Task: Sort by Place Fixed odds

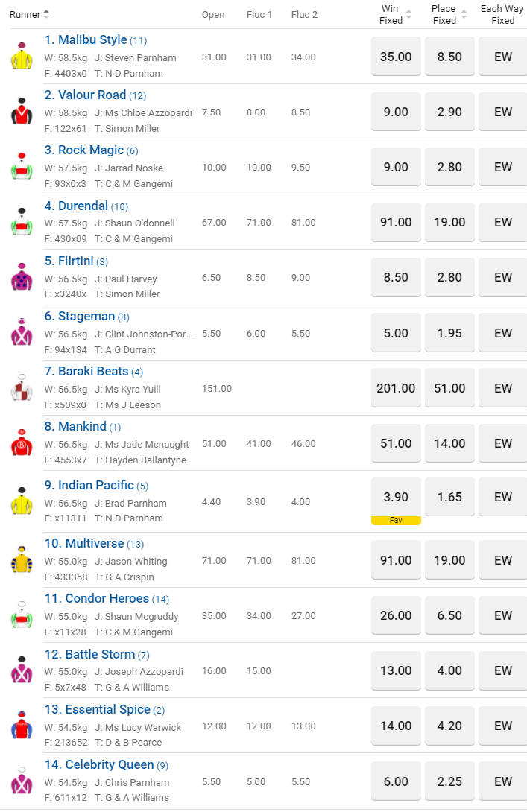Action: (x=449, y=15)
